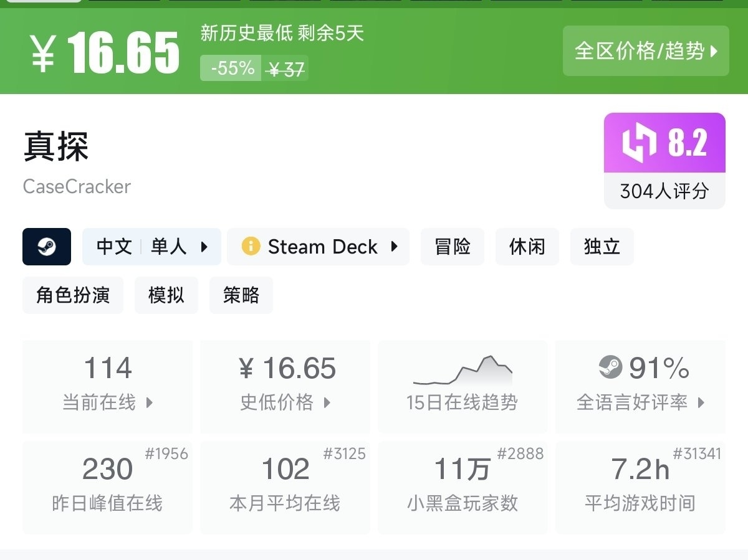Select the 冒险 adventure tag
The height and width of the screenshot is (560, 748).
pos(453,247)
